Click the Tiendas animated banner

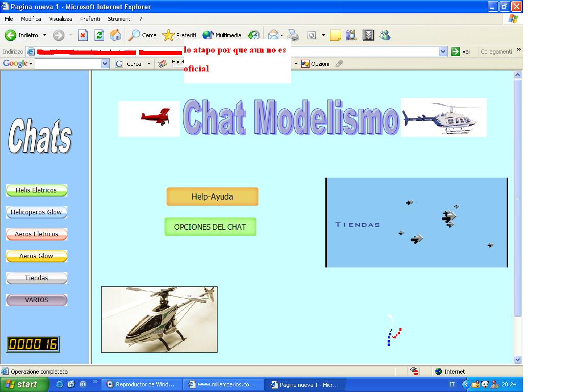point(416,223)
